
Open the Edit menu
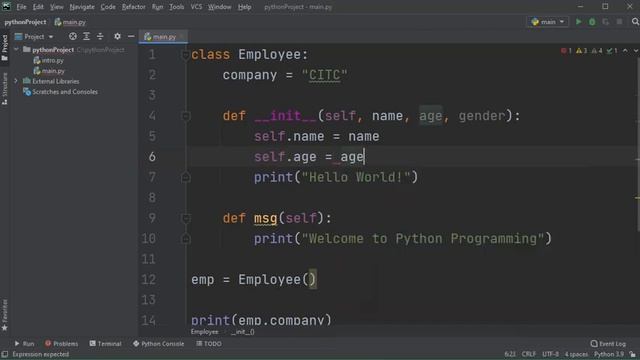click(x=38, y=7)
